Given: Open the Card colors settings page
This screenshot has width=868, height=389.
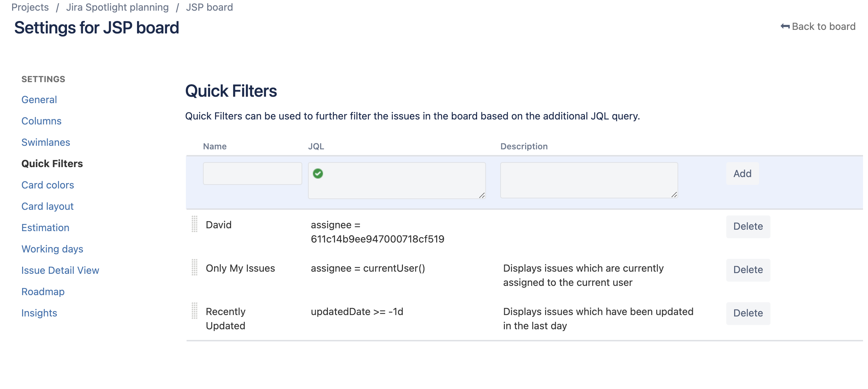Looking at the screenshot, I should click(47, 185).
